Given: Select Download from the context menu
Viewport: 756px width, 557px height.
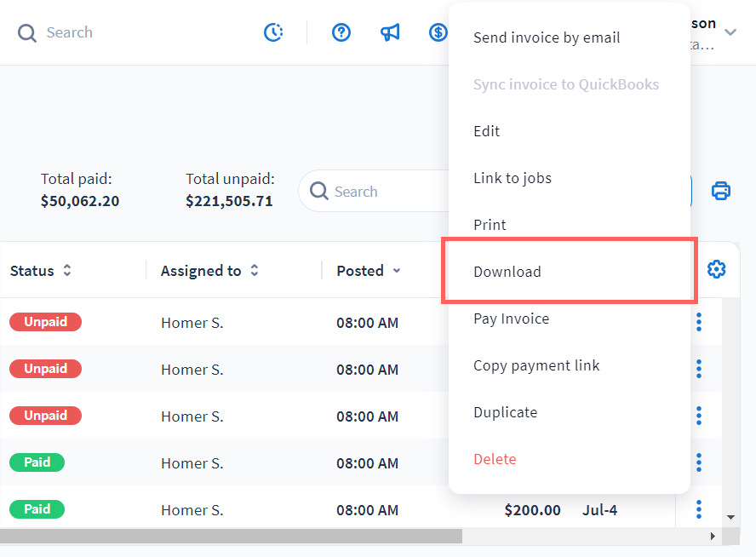Looking at the screenshot, I should pos(507,272).
